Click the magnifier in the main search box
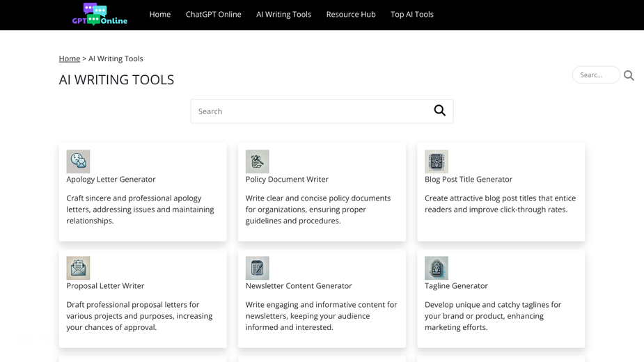 439,111
